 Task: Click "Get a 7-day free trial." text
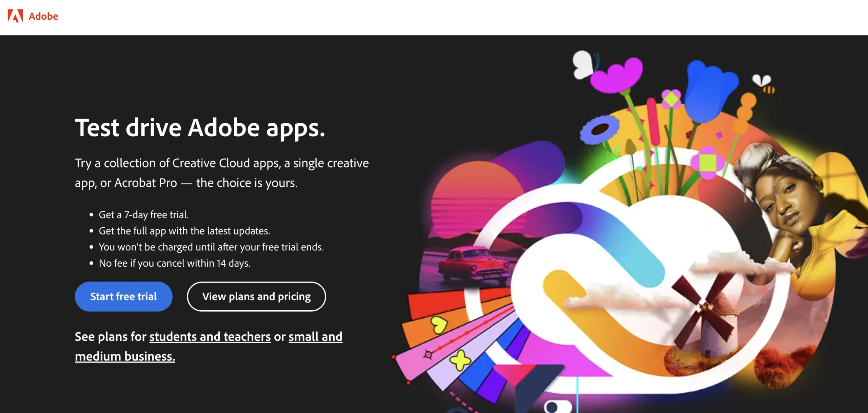[x=143, y=214]
